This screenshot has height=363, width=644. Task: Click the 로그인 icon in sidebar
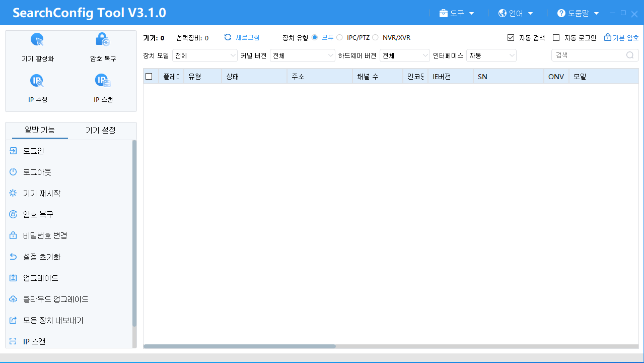[x=14, y=151]
